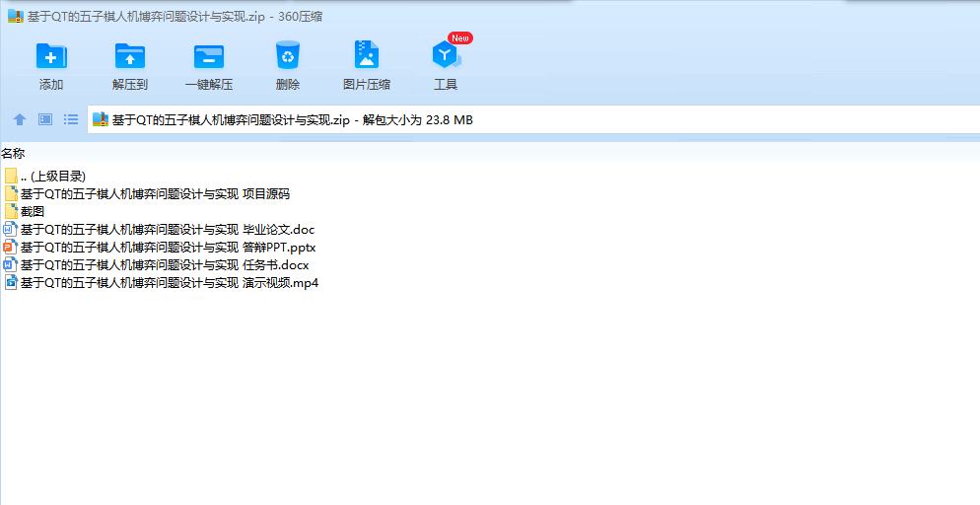Click the 项目源码 folder icon
The image size is (980, 505).
pyautogui.click(x=11, y=193)
